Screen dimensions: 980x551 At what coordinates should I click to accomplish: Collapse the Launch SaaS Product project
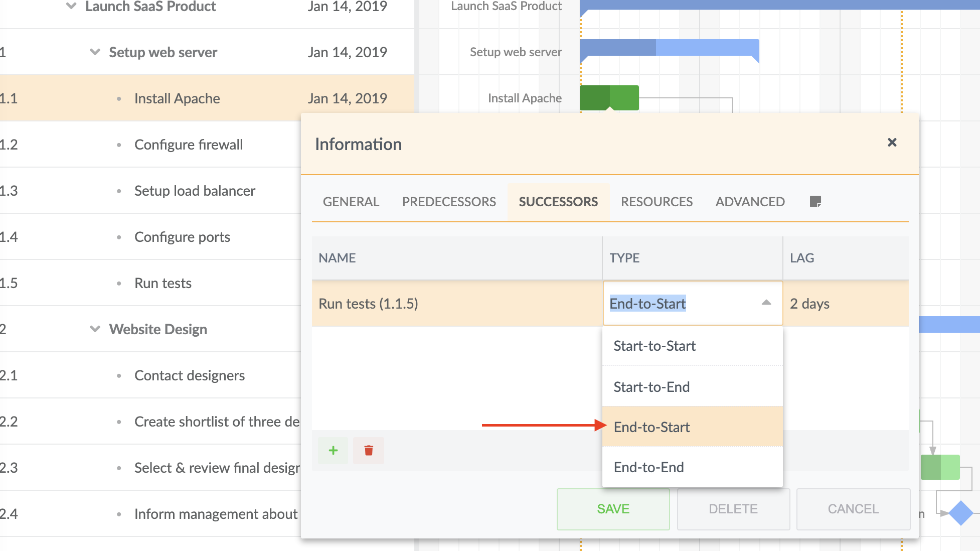coord(71,7)
